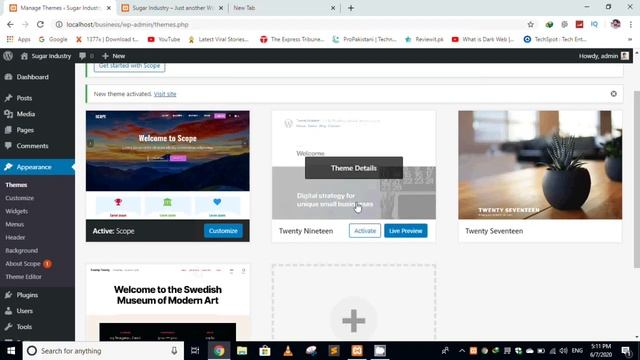Dismiss the New theme activated notice
The width and height of the screenshot is (640, 360).
coord(613,94)
